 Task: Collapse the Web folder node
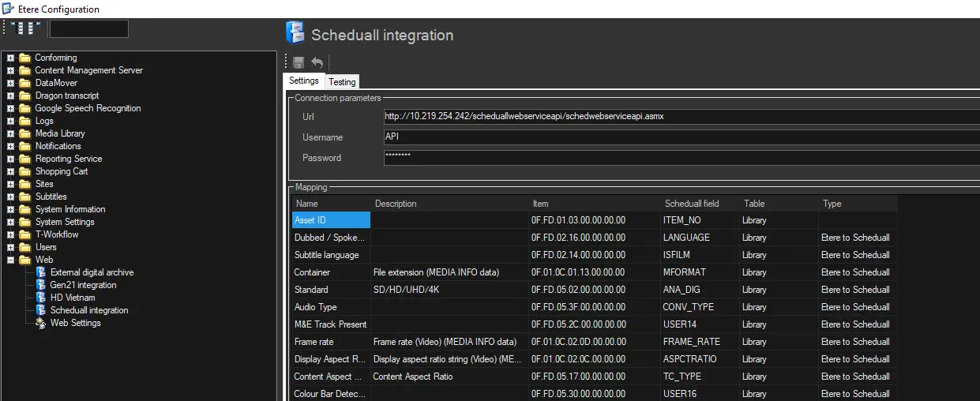(x=11, y=260)
